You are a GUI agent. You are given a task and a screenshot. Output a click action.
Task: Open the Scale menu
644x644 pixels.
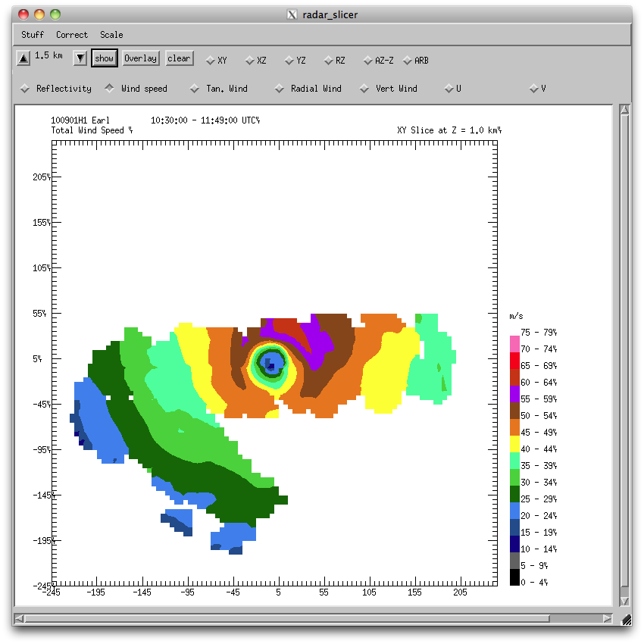click(111, 35)
